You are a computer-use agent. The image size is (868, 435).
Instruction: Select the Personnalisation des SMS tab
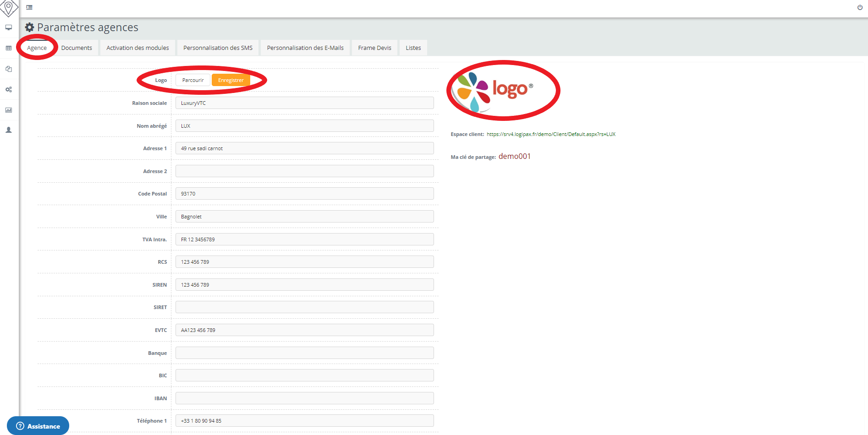click(218, 47)
